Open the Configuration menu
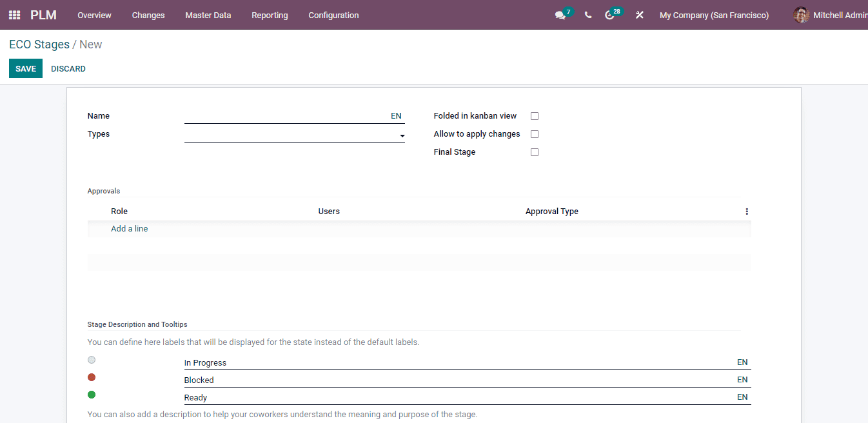The image size is (868, 423). [333, 15]
